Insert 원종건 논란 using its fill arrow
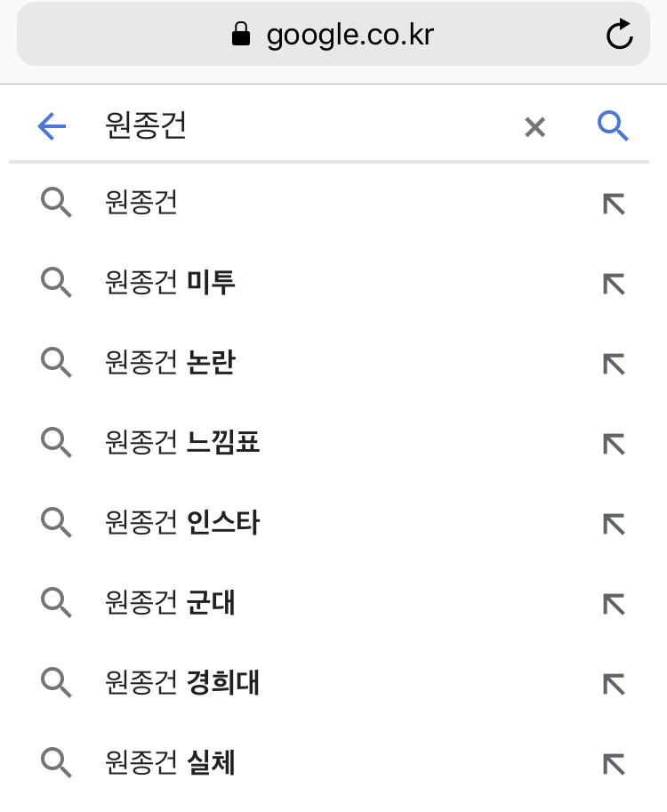Image resolution: width=667 pixels, height=812 pixels. 614,365
